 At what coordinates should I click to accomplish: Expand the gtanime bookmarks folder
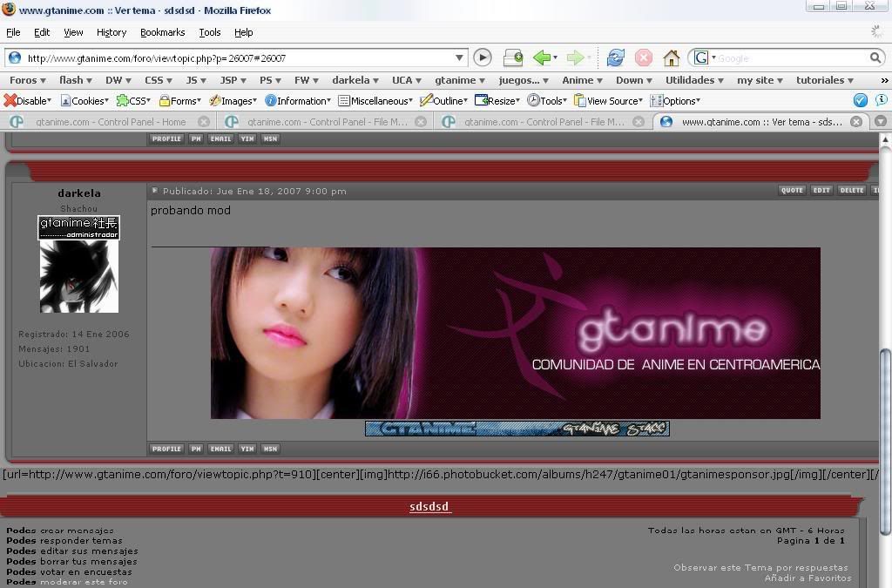[460, 80]
